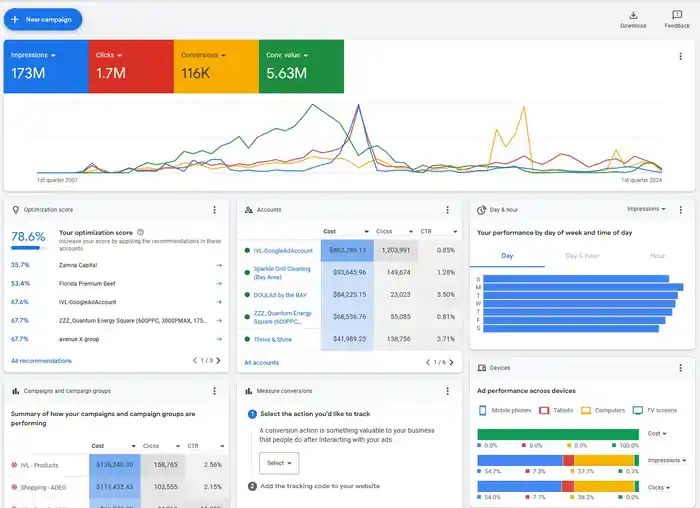This screenshot has height=508, width=700.
Task: Open Campaigns and campaign groups options menu
Action: 214,391
